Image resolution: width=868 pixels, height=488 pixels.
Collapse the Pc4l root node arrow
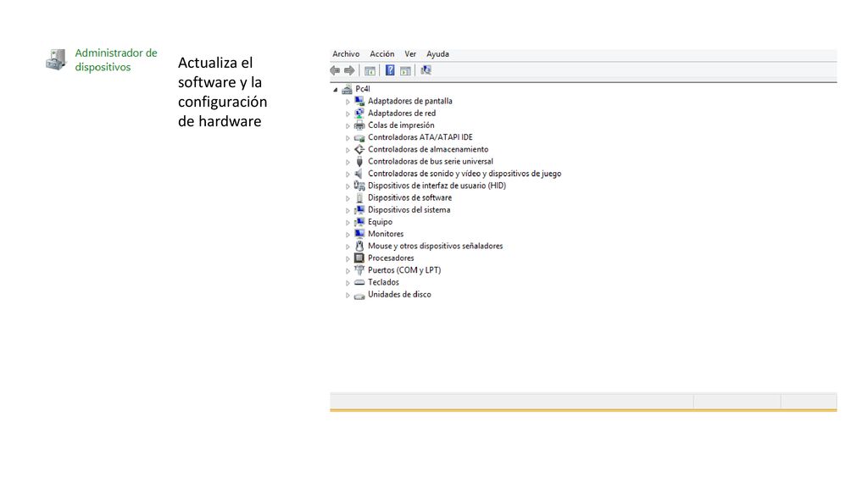click(x=336, y=89)
